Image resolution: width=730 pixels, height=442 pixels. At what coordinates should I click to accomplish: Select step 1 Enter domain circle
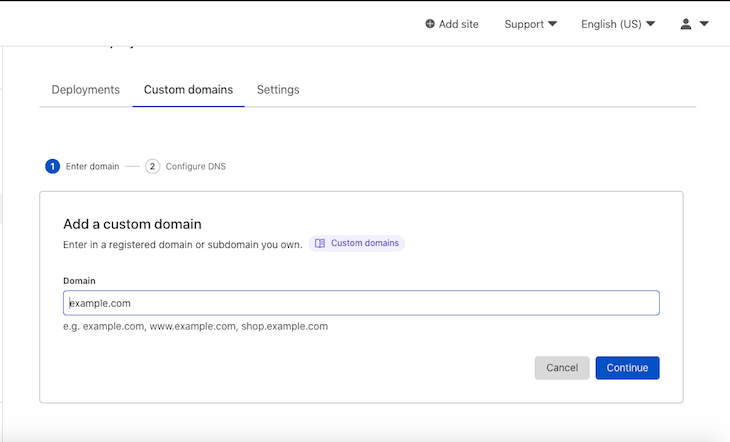[52, 166]
